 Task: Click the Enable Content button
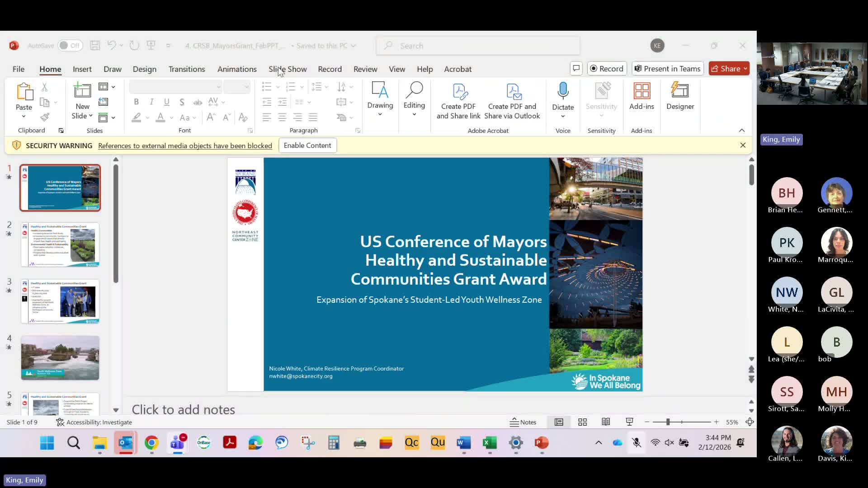307,145
